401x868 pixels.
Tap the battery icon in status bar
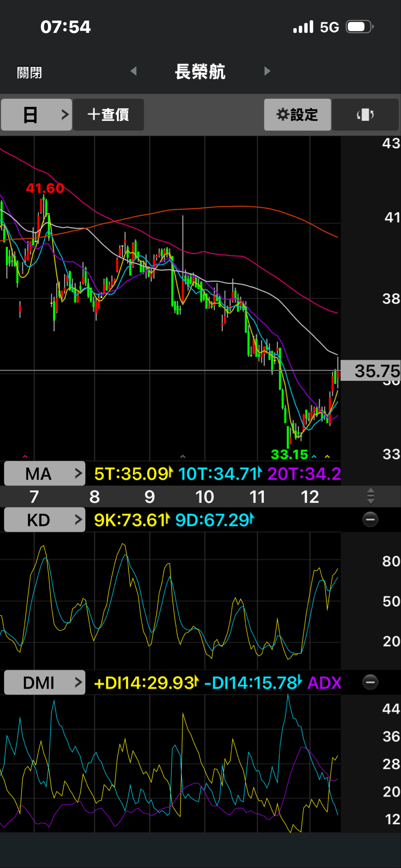360,27
